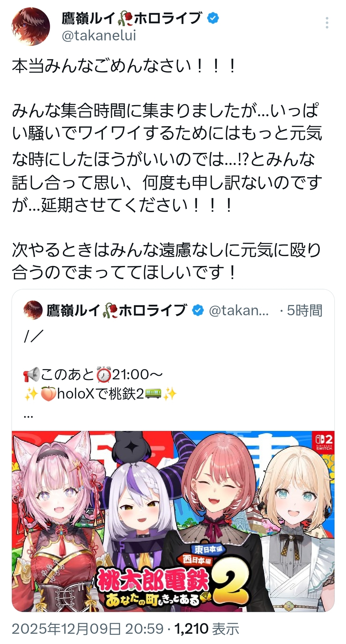
Task: Open the @takanelui handle link
Action: pyautogui.click(x=99, y=36)
